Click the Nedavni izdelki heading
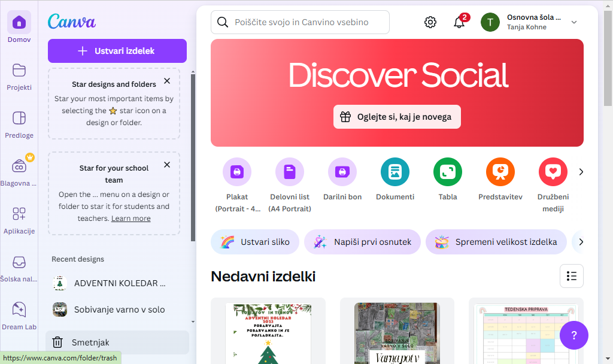Screen dimensions: 613x364 point(263,277)
